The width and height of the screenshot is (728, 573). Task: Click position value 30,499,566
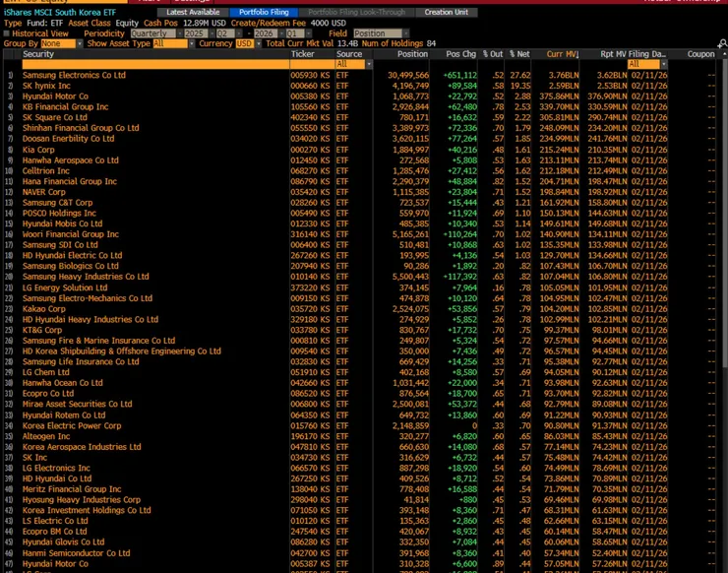pos(408,75)
